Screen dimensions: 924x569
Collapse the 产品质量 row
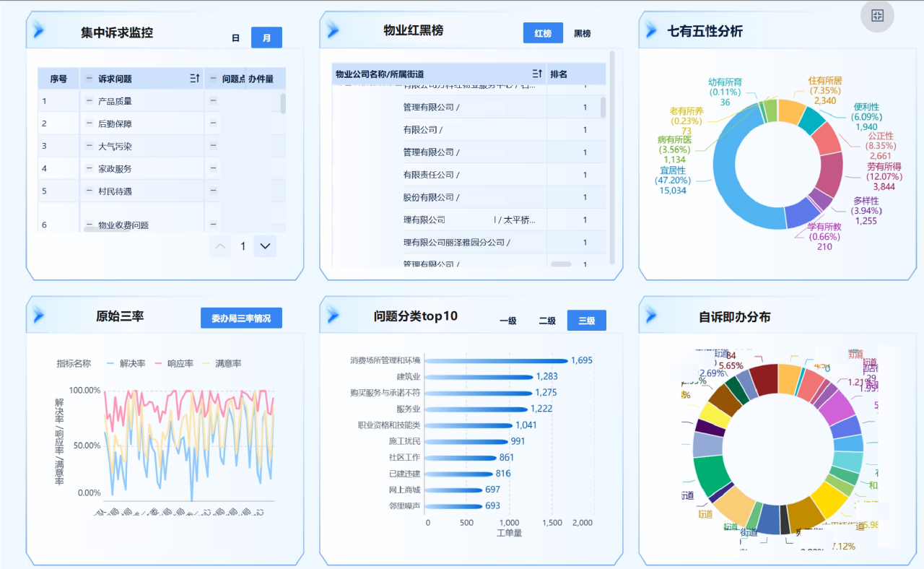pyautogui.click(x=89, y=101)
